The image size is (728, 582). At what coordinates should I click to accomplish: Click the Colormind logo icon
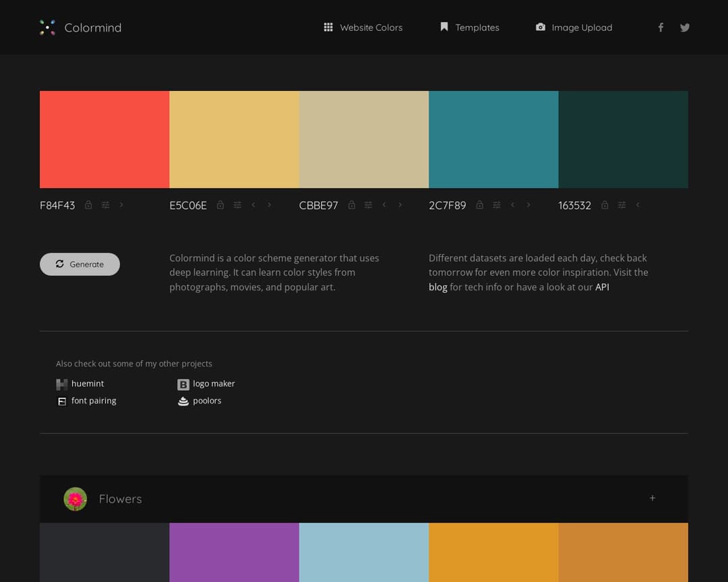[47, 28]
